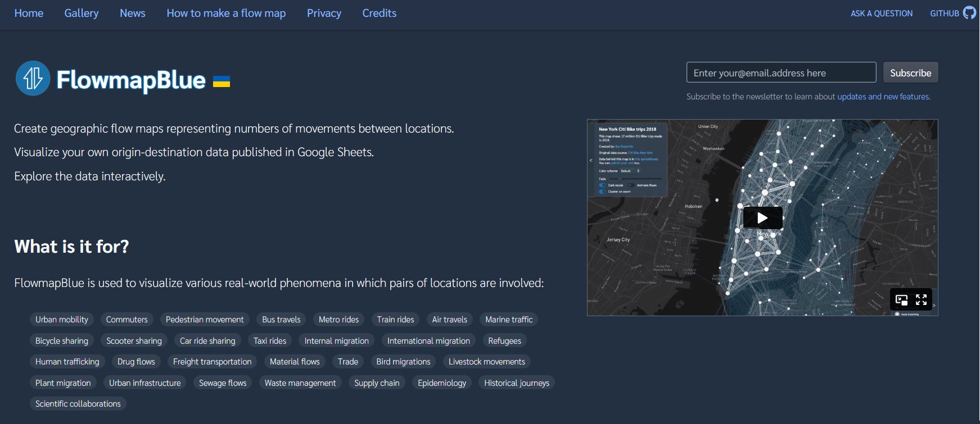This screenshot has width=980, height=424.
Task: Click the Taxi rides tag
Action: 270,341
